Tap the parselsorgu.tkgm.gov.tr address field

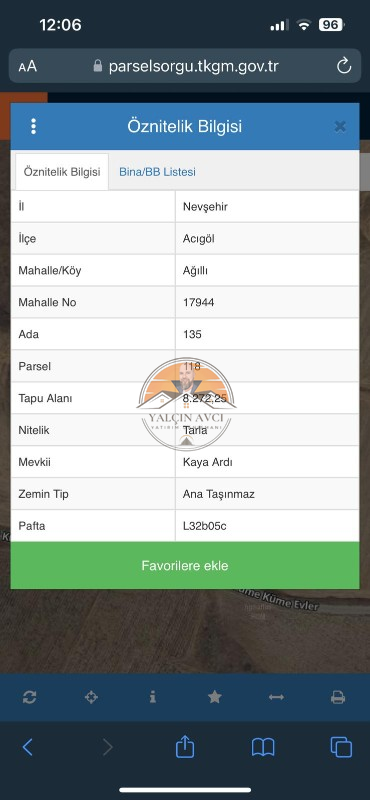pos(185,66)
